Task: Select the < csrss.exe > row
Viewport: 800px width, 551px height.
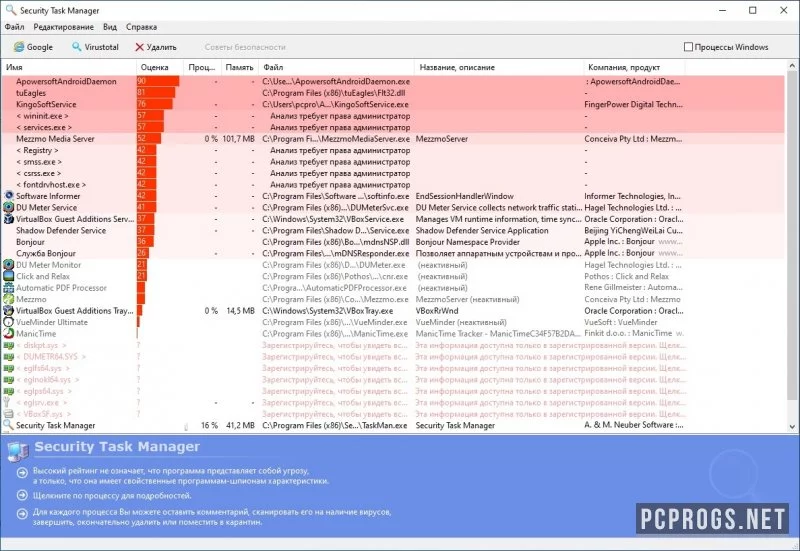Action: [393, 173]
